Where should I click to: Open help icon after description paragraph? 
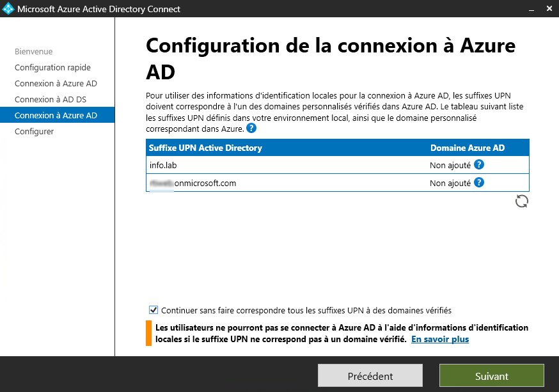click(x=251, y=129)
